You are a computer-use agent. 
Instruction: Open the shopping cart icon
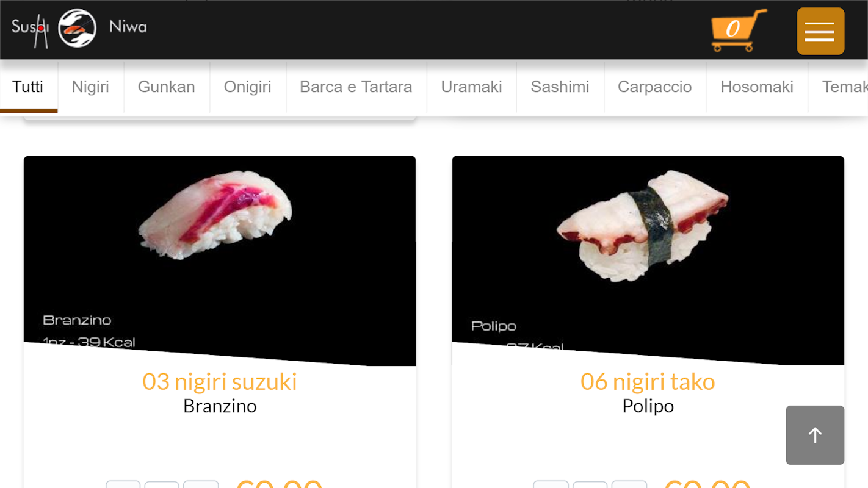click(739, 30)
